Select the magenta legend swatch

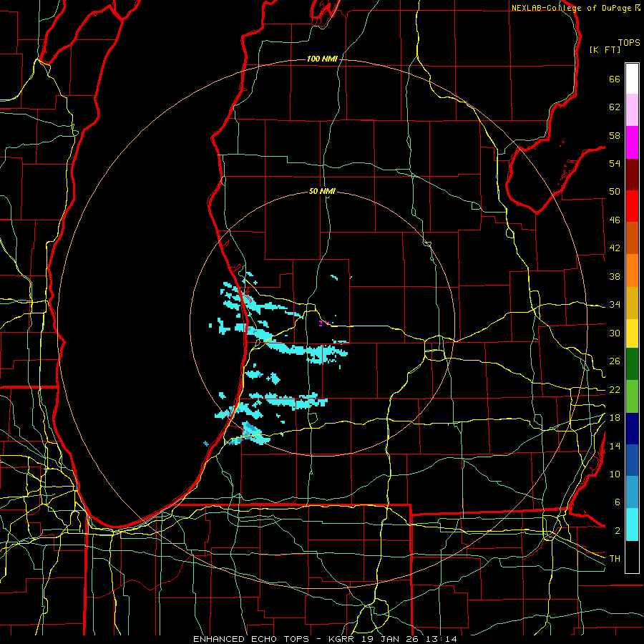pos(632,142)
